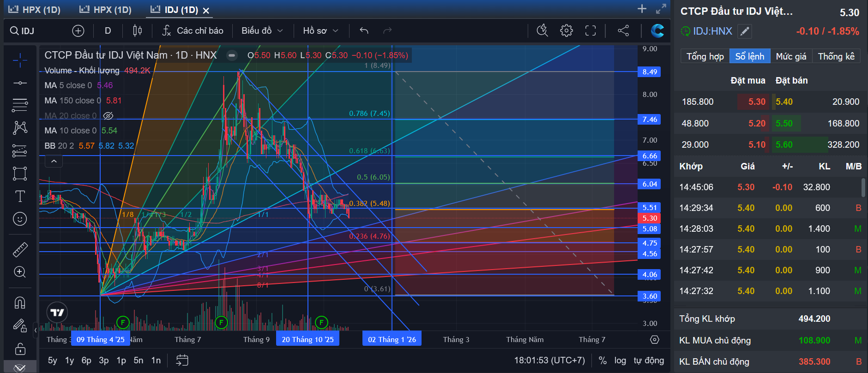Open the Fibonacci retracement tools
The image size is (868, 373).
(20, 105)
